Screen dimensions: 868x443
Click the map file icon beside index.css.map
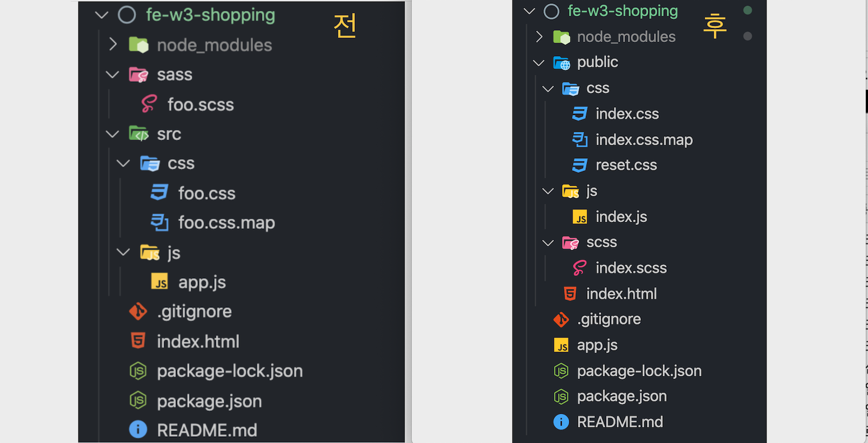[580, 140]
